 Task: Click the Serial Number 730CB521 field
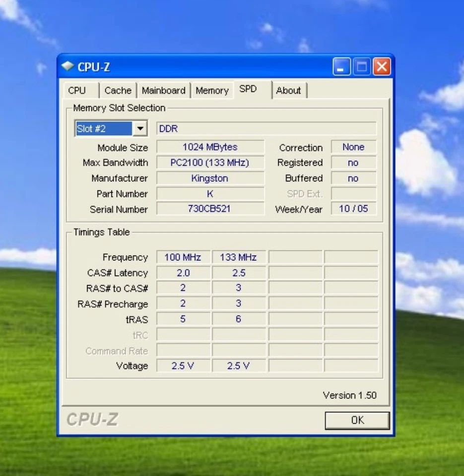point(210,209)
